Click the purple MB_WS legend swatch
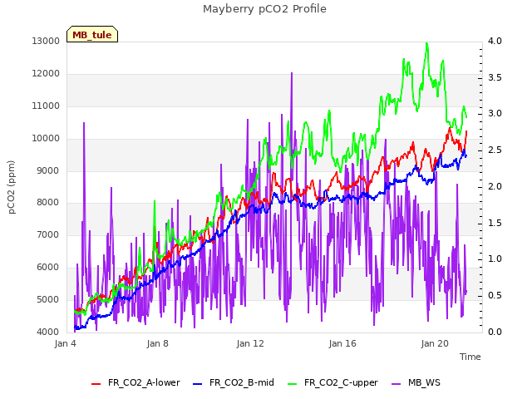Viewport: 532px width, 399px height. [x=397, y=384]
